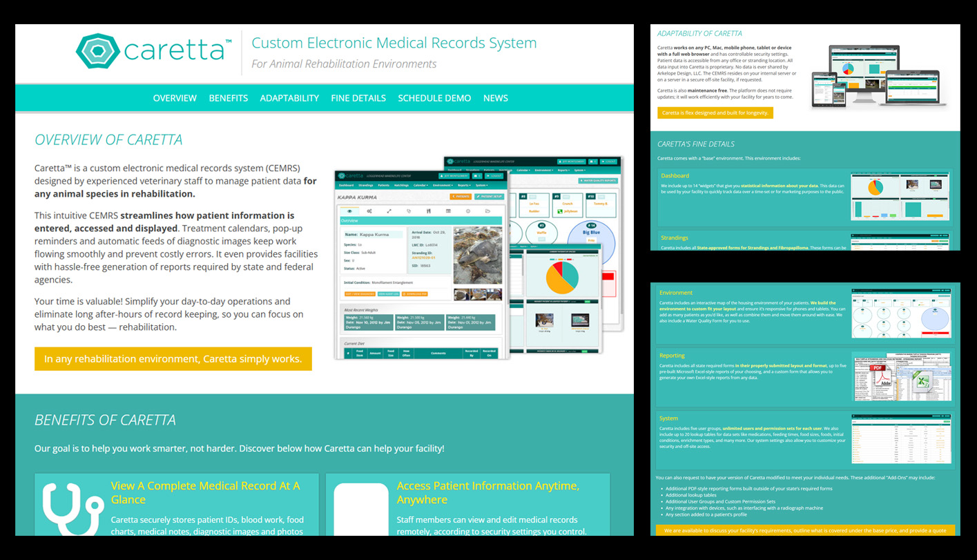
Task: Open the OVERVIEW navigation item
Action: coord(175,98)
